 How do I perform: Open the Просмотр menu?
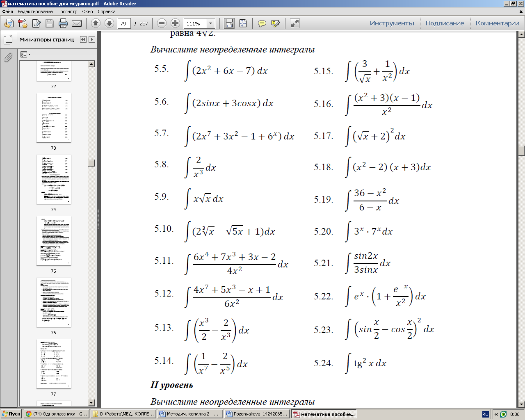tap(67, 11)
